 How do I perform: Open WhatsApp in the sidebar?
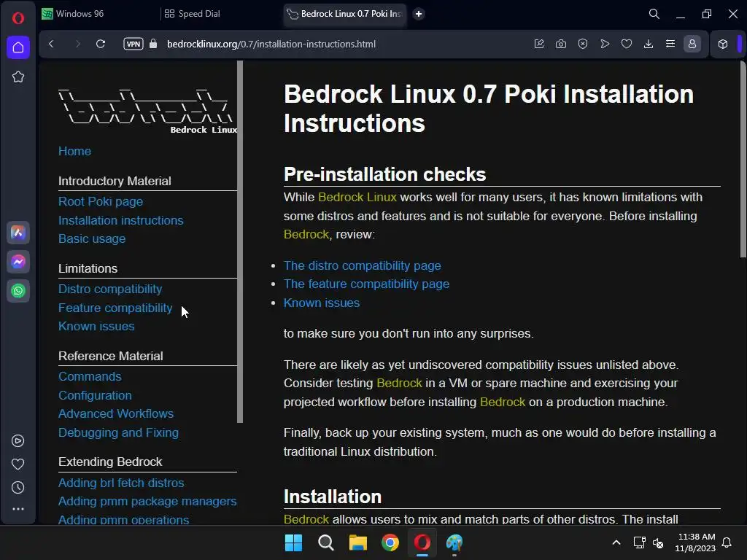click(x=18, y=290)
